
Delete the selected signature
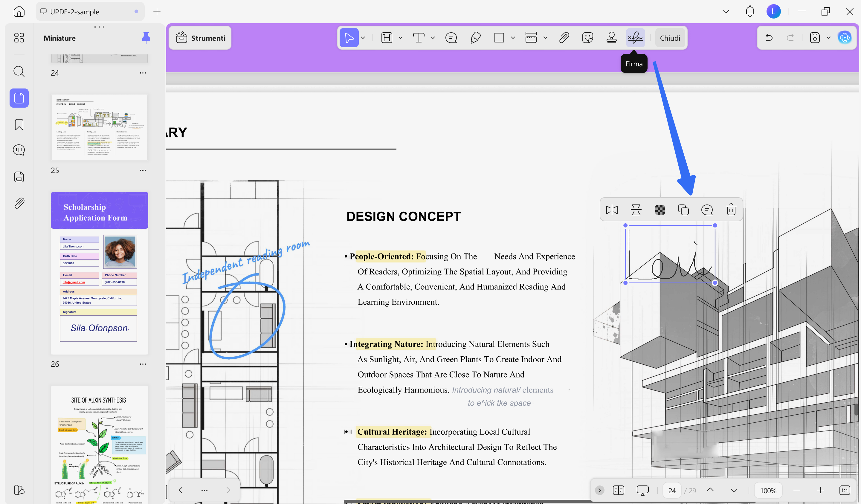[x=731, y=210]
